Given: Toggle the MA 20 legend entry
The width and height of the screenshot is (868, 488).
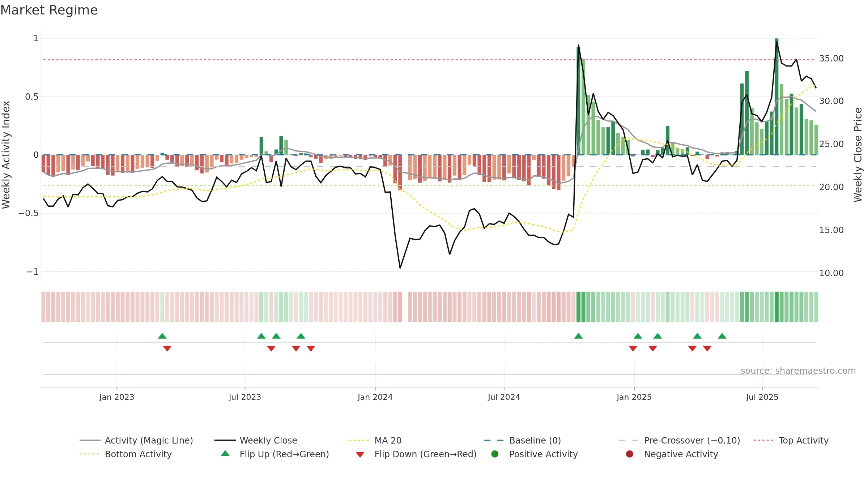Looking at the screenshot, I should coord(375,440).
